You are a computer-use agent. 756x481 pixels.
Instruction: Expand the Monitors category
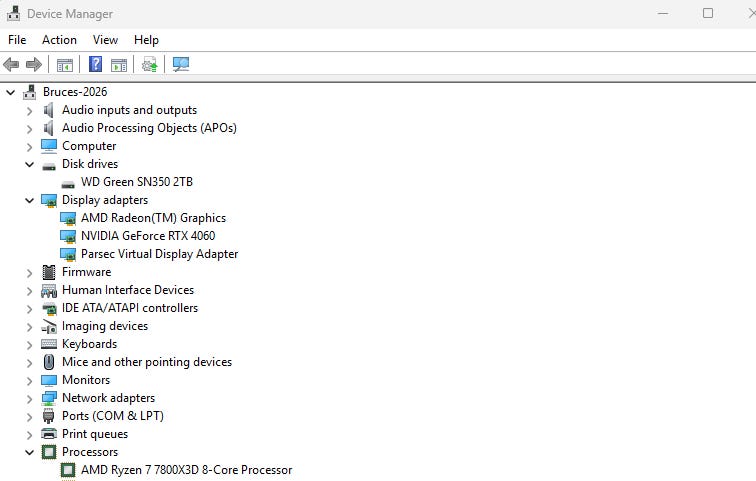pyautogui.click(x=29, y=381)
